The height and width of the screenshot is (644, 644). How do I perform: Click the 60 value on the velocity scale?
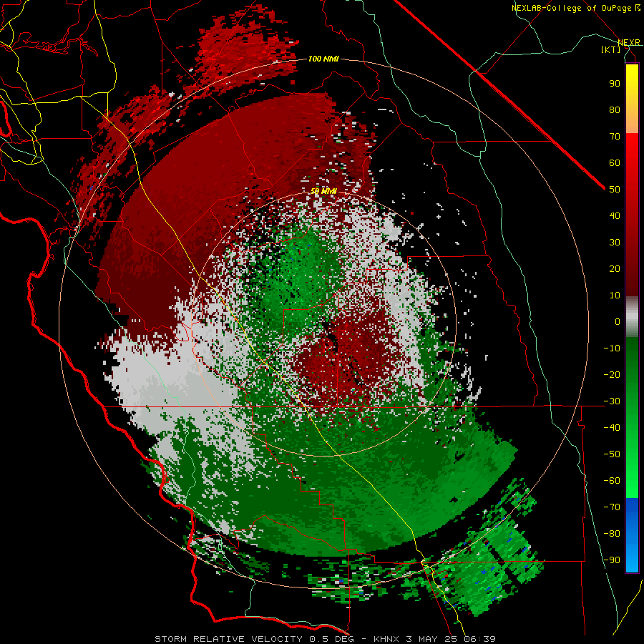(x=615, y=162)
